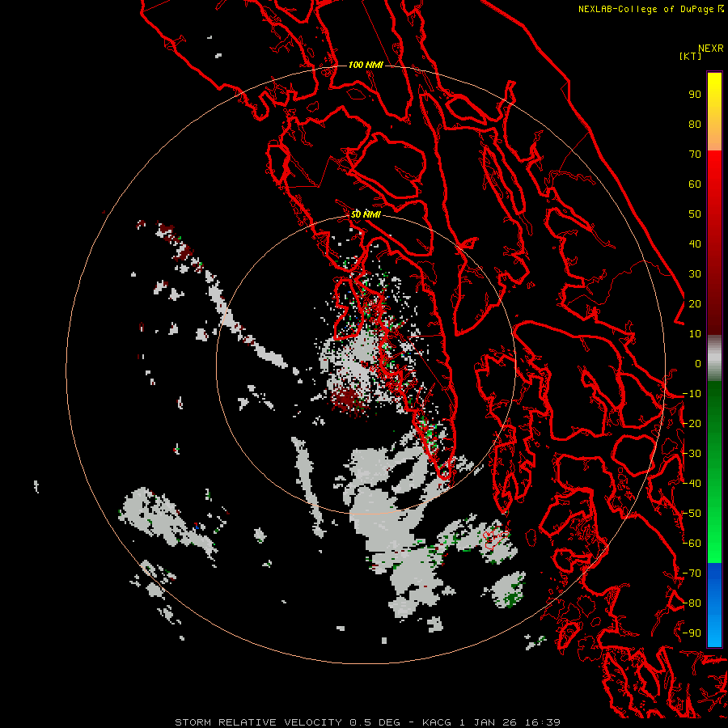728x728 pixels.
Task: Click the '80' tick label on the color scale
Action: point(695,125)
